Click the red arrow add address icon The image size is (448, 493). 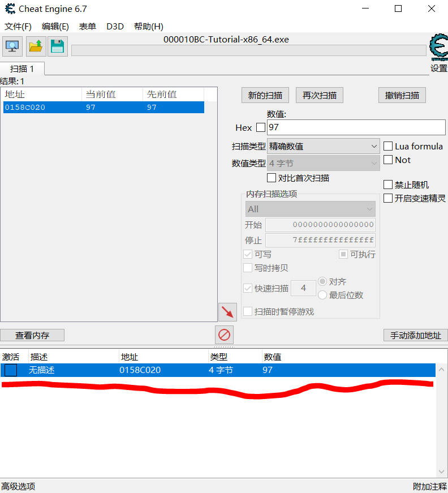(227, 312)
